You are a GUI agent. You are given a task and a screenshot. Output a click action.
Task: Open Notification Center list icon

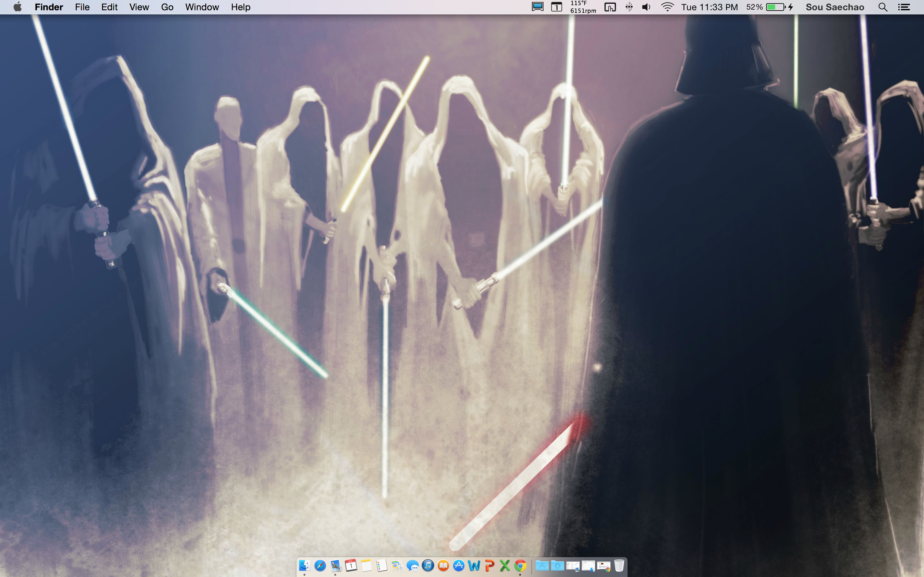[x=904, y=7]
